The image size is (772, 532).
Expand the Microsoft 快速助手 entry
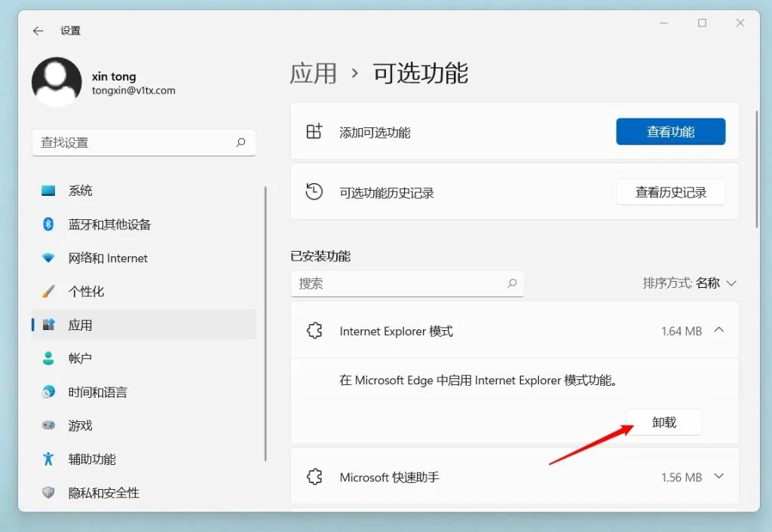718,477
